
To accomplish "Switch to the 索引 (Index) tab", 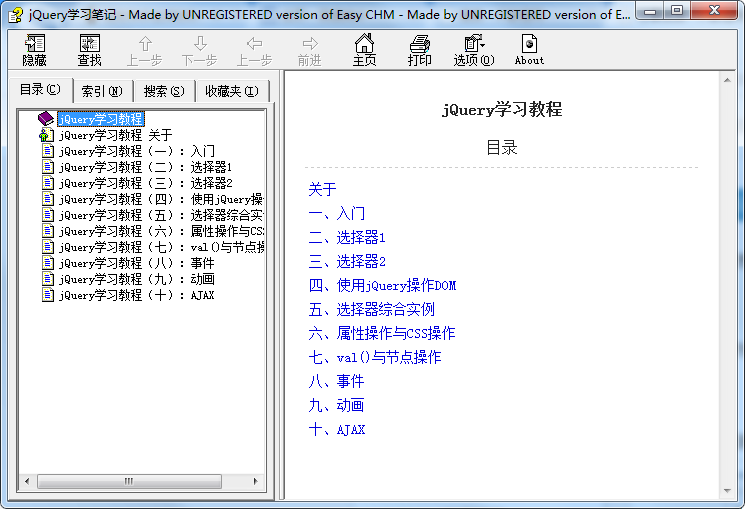I will coord(101,91).
